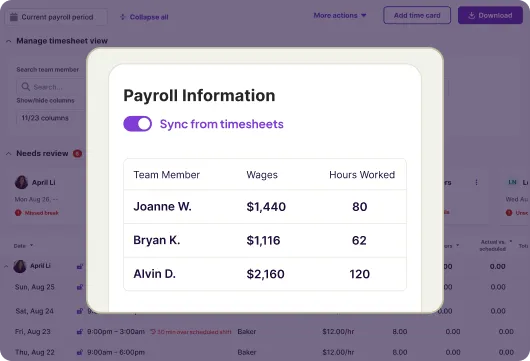
Task: Click $12.00/hr rate on Thu, Aug 22 row
Action: (x=338, y=352)
